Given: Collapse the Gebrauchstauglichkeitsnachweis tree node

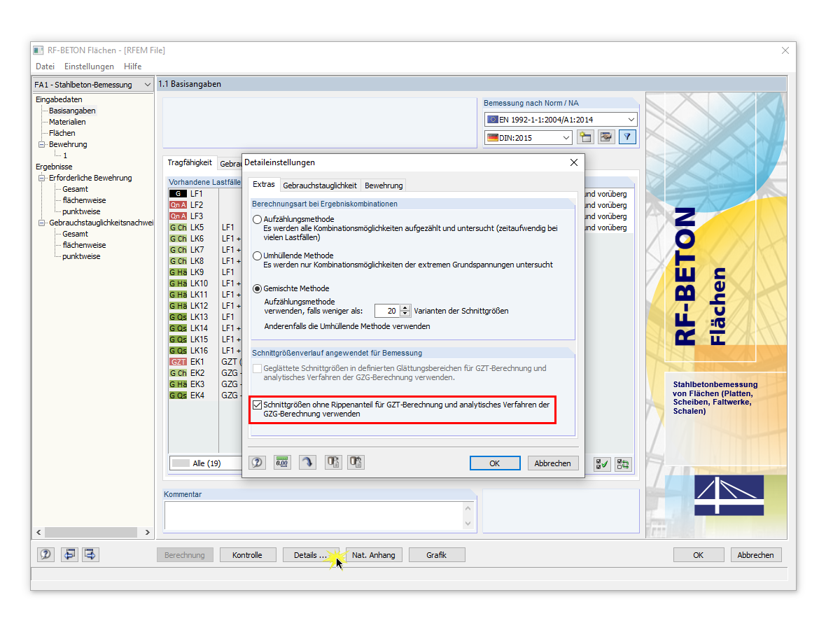Looking at the screenshot, I should click(41, 223).
